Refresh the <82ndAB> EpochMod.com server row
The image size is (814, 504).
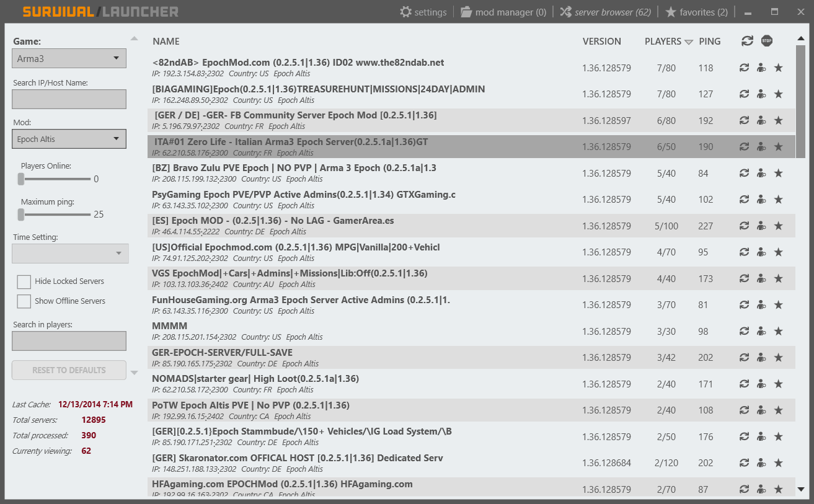744,68
